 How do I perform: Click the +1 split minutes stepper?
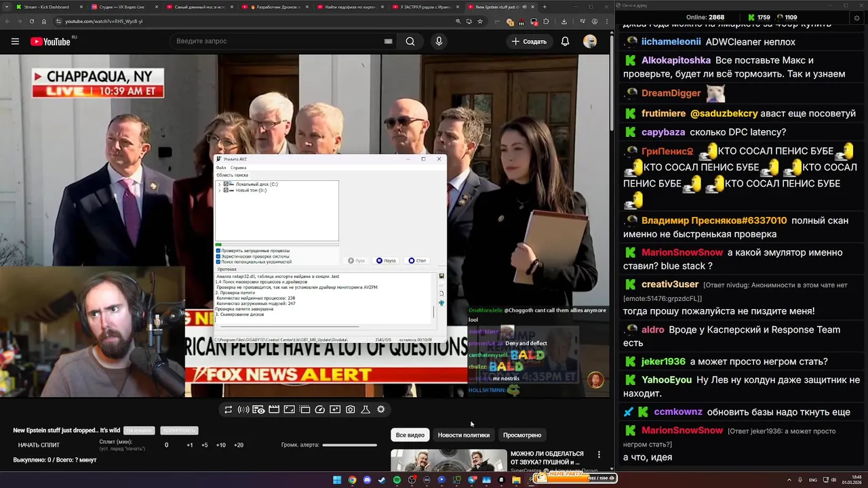coord(190,445)
